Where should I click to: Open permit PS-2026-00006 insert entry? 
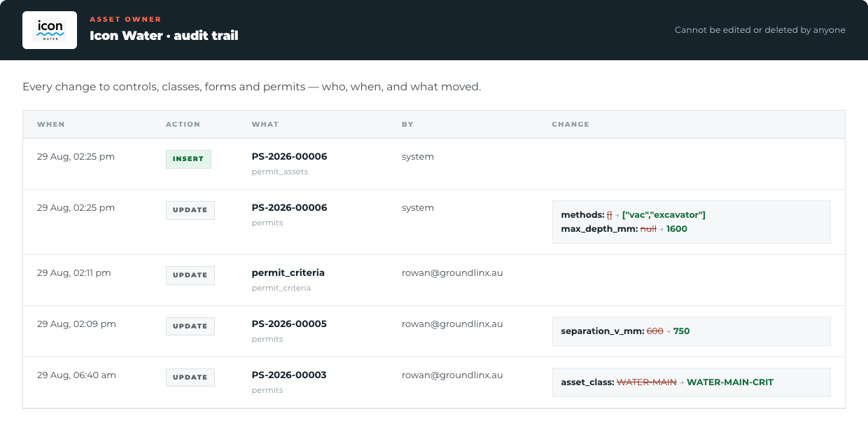pyautogui.click(x=289, y=156)
